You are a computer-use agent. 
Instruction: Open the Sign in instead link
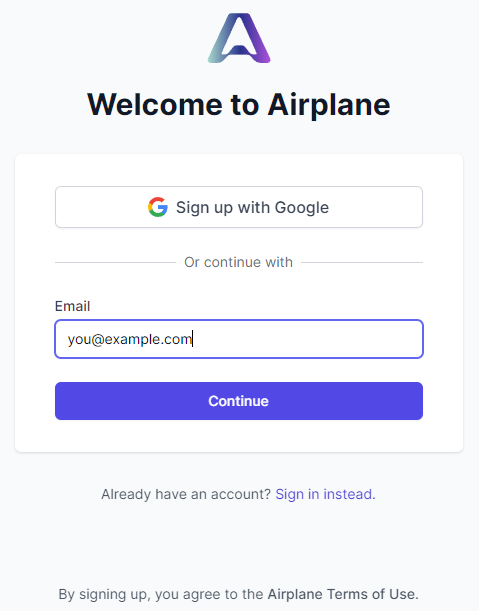325,494
